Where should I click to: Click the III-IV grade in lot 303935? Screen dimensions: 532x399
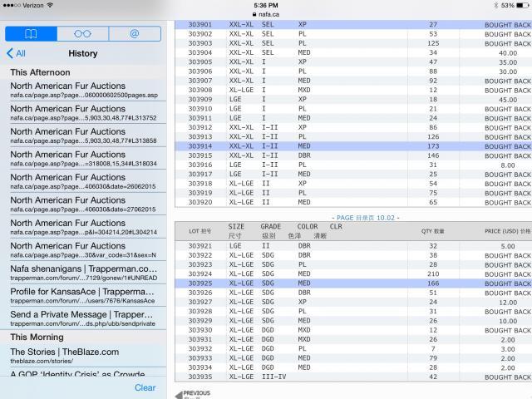(x=273, y=377)
